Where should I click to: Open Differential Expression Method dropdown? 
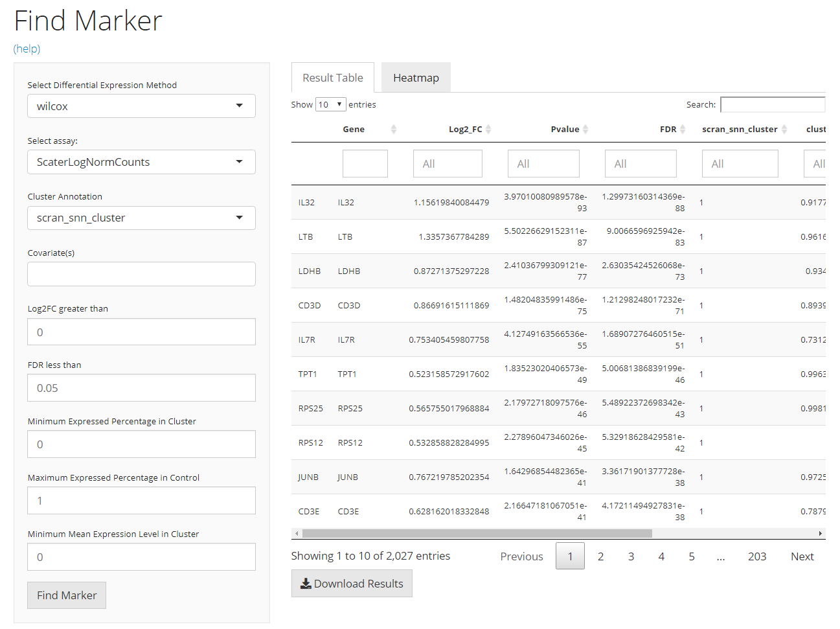coord(141,106)
